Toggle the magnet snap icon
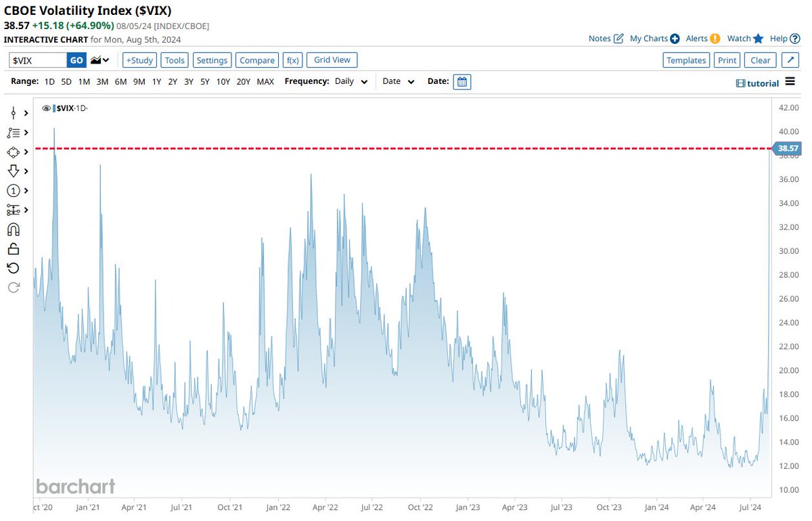 tap(14, 229)
